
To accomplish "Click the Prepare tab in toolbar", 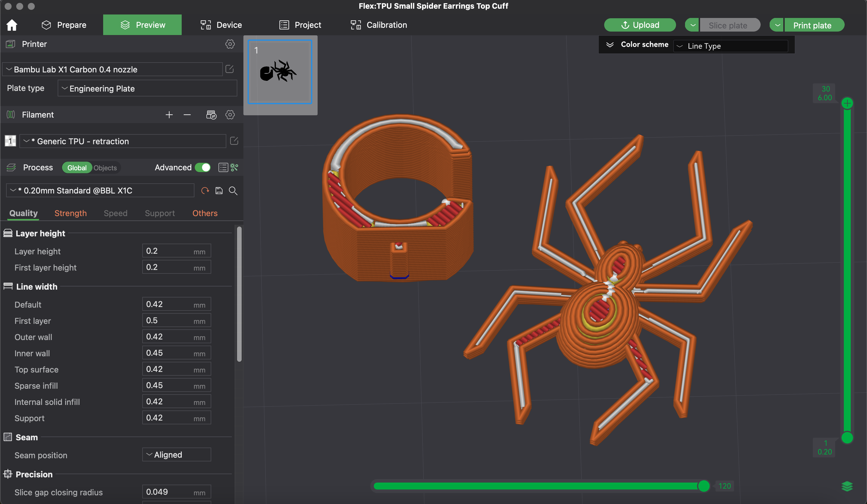I will [x=64, y=25].
